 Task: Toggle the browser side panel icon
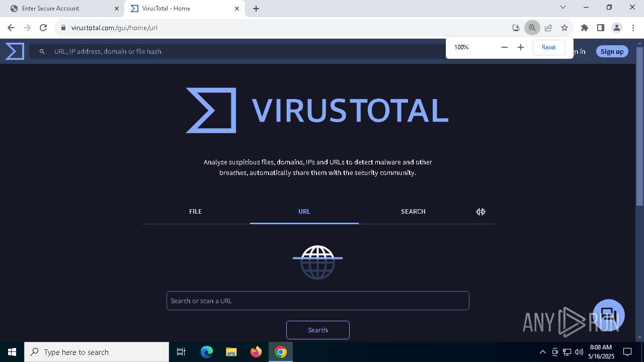tap(601, 28)
